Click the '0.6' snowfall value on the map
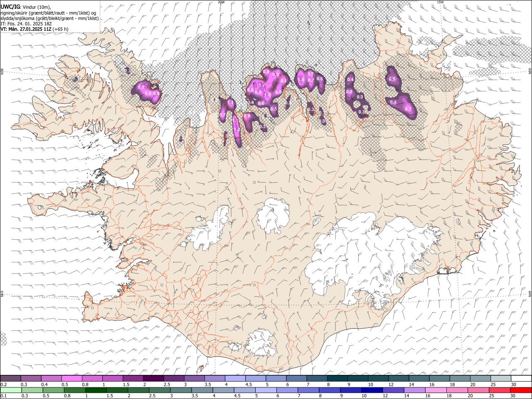Viewport: 532px width, 399px height. pyautogui.click(x=261, y=103)
